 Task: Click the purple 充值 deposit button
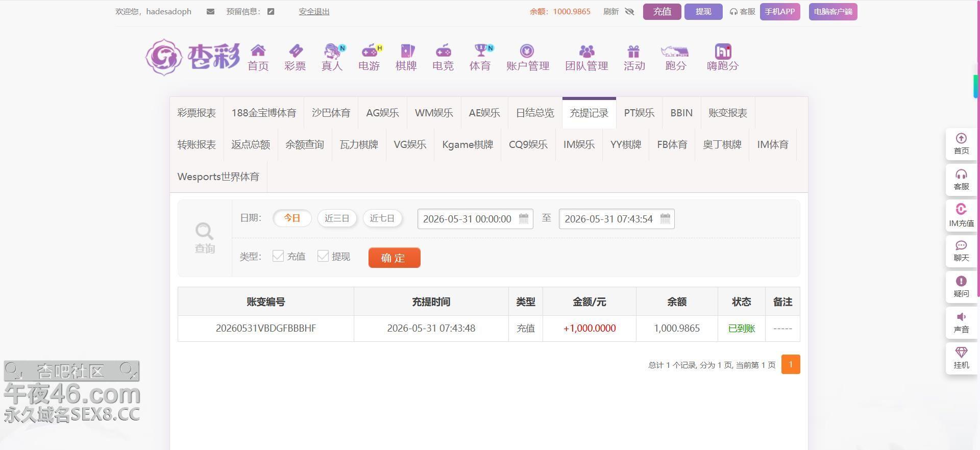tap(662, 12)
